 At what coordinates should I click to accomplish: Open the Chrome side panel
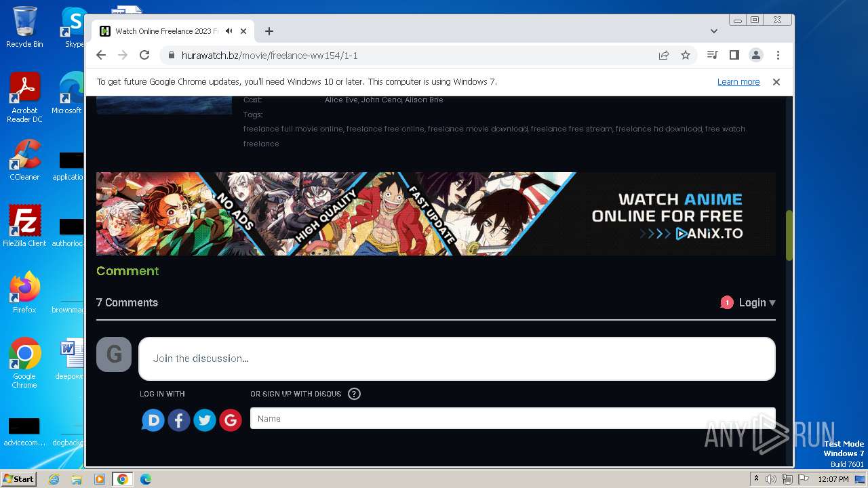point(734,55)
